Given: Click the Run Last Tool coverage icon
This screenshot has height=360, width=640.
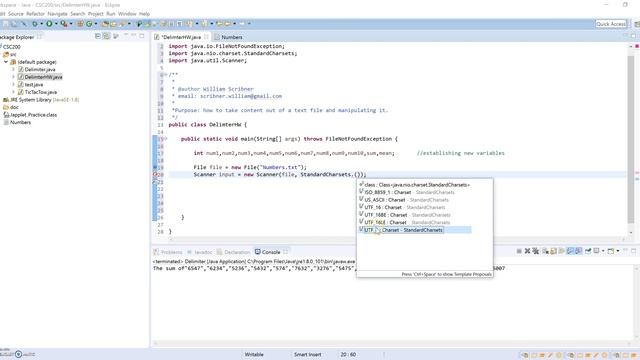Looking at the screenshot, I should (64, 24).
